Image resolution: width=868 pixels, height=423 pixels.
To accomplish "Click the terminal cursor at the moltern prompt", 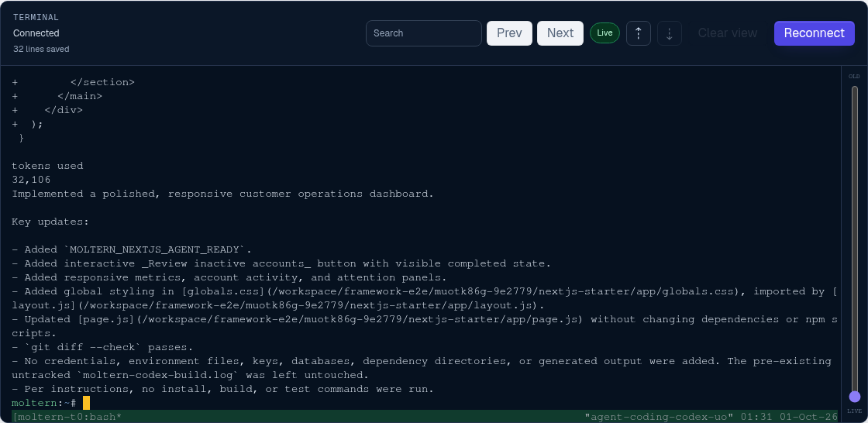I will click(86, 403).
